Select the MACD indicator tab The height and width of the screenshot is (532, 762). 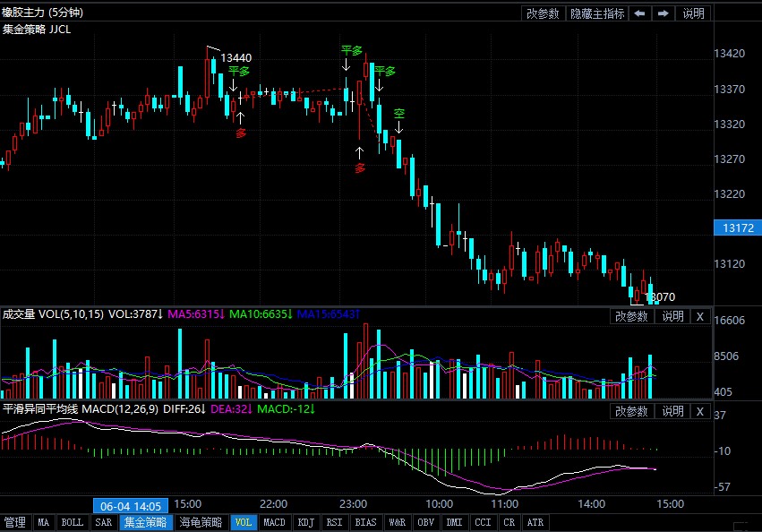(x=275, y=522)
